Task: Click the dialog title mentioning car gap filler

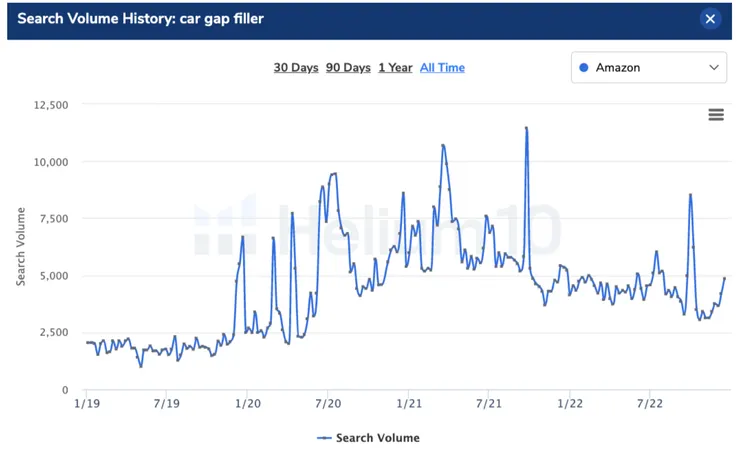Action: pos(141,19)
